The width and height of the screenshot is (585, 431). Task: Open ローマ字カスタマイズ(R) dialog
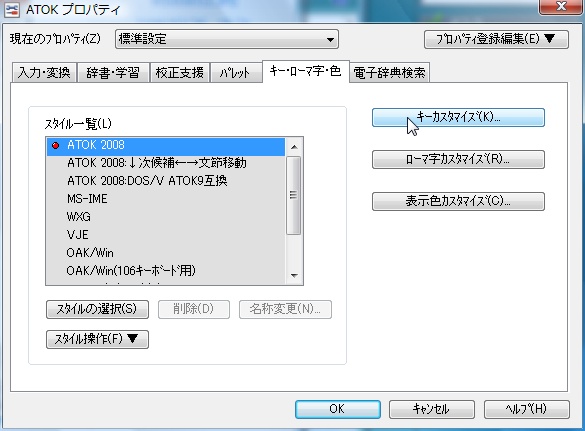458,159
